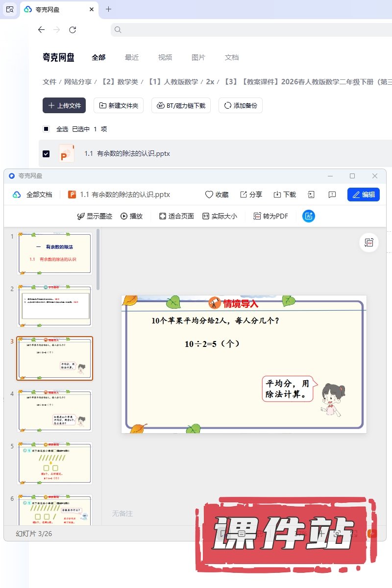Click the 下载 download icon
392x588 pixels.
click(277, 195)
